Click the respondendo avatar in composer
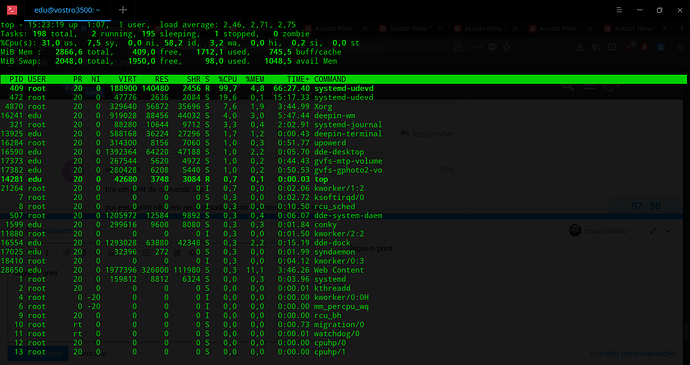The image size is (690, 365). coord(575,230)
